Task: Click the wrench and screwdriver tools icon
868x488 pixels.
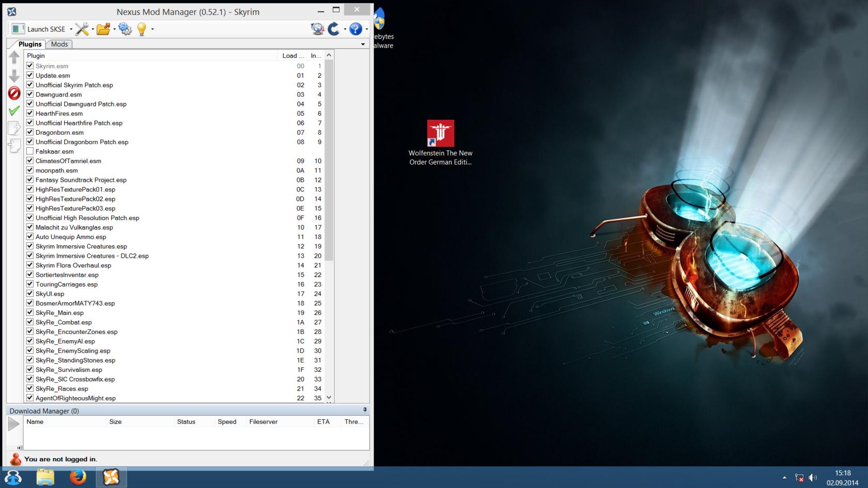Action: tap(81, 29)
